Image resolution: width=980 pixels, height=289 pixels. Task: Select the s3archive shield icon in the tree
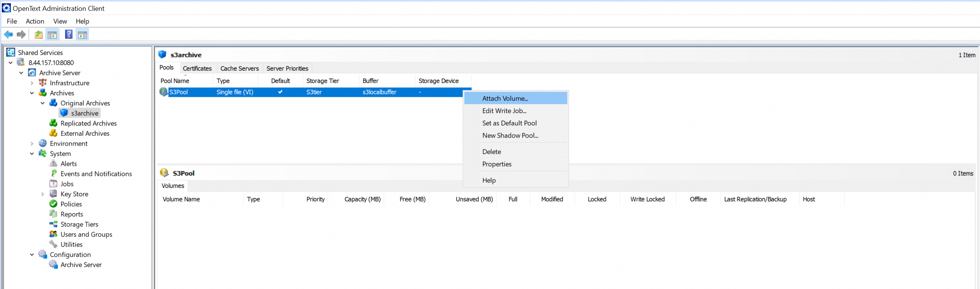click(64, 113)
